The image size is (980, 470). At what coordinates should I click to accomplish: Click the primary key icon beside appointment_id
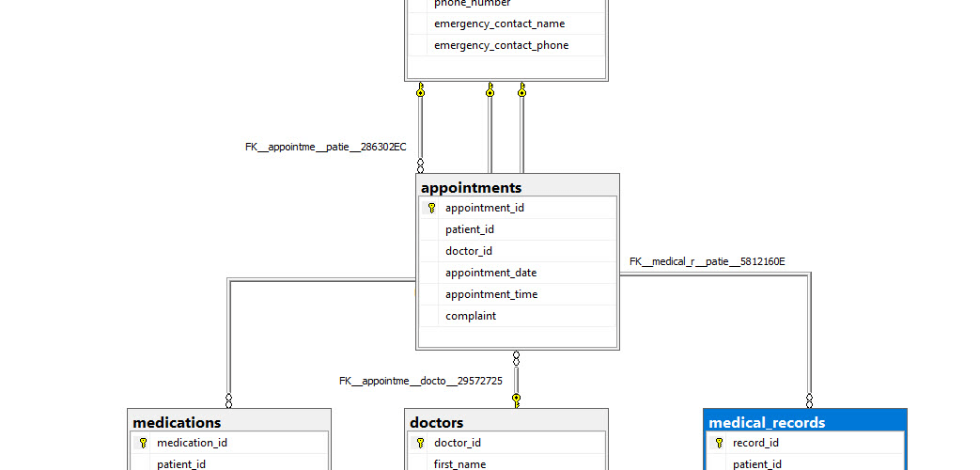(x=431, y=208)
